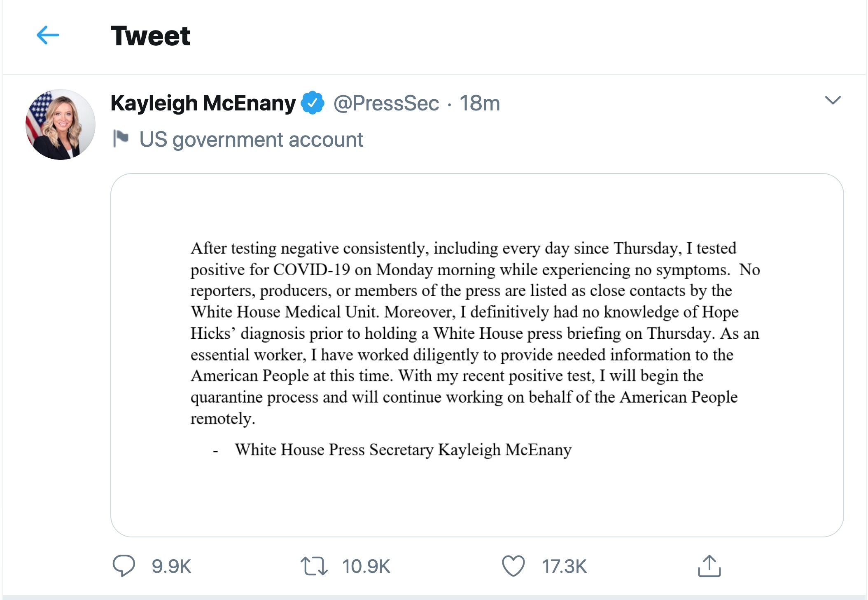Click the 9.9K replies count
This screenshot has height=600, width=868.
171,566
